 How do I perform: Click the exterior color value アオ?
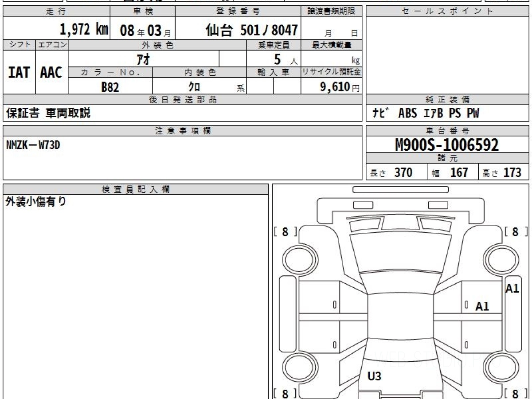(144, 59)
